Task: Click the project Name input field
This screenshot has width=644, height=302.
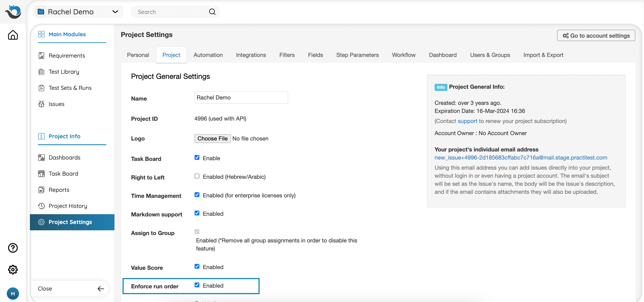Action: click(x=241, y=98)
